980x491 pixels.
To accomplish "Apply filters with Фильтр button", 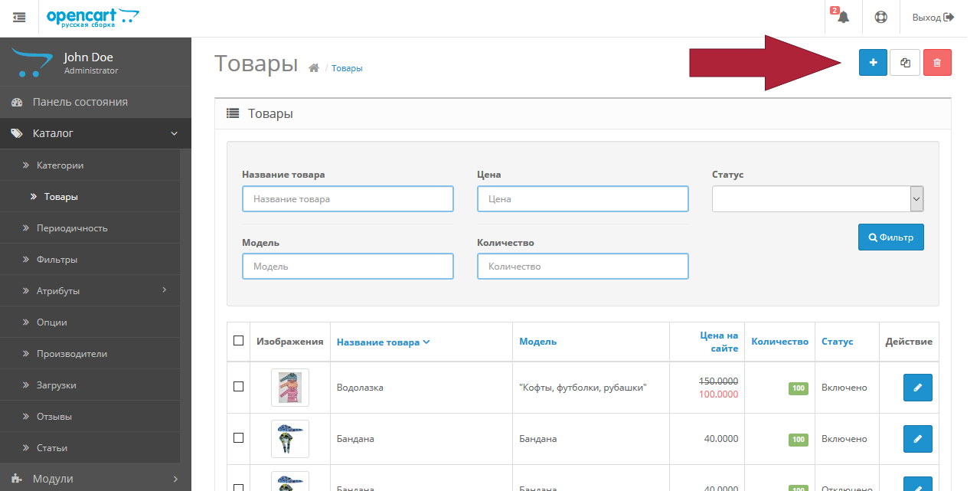I will click(891, 237).
